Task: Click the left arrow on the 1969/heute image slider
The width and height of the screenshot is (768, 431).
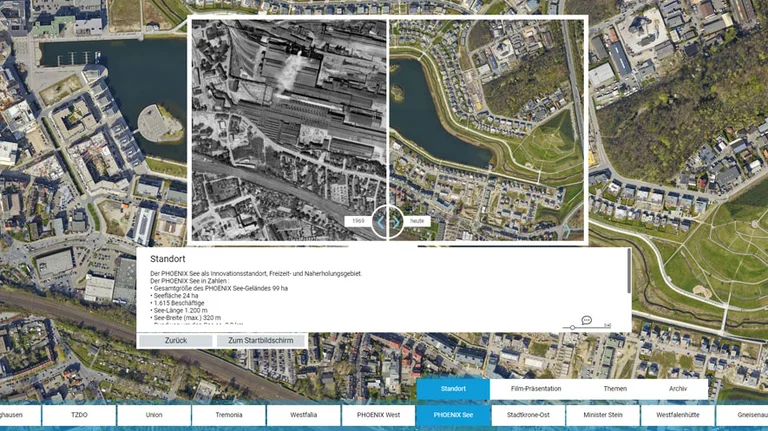Action: click(381, 222)
